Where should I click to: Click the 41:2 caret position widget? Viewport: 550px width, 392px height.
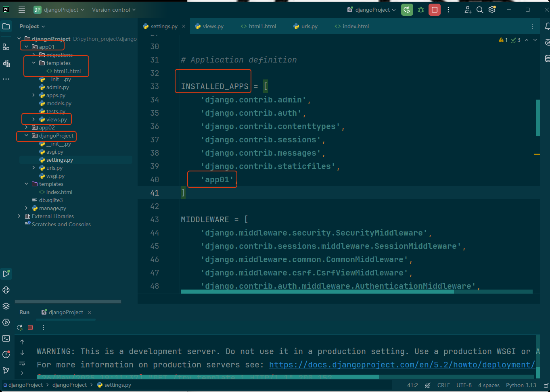[x=412, y=385]
